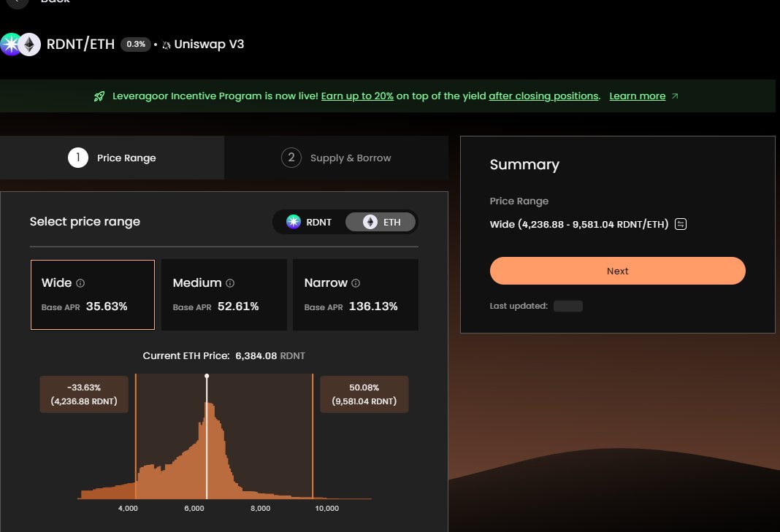Select the Medium price range card
The image size is (780, 532).
[224, 294]
